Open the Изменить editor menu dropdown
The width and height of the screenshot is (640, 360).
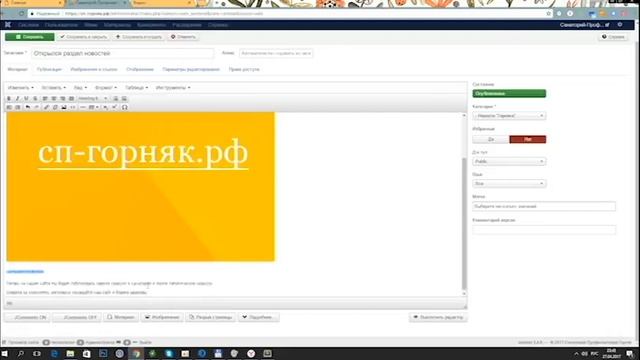[x=21, y=88]
